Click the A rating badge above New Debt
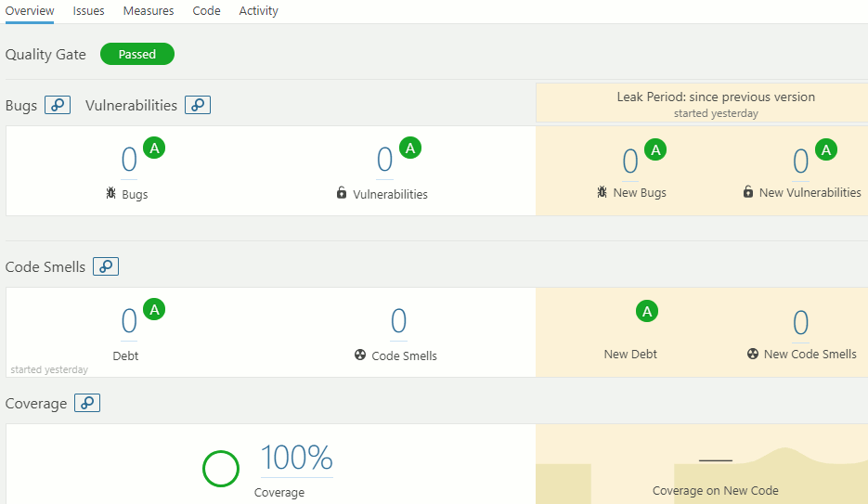The width and height of the screenshot is (868, 504). click(647, 312)
